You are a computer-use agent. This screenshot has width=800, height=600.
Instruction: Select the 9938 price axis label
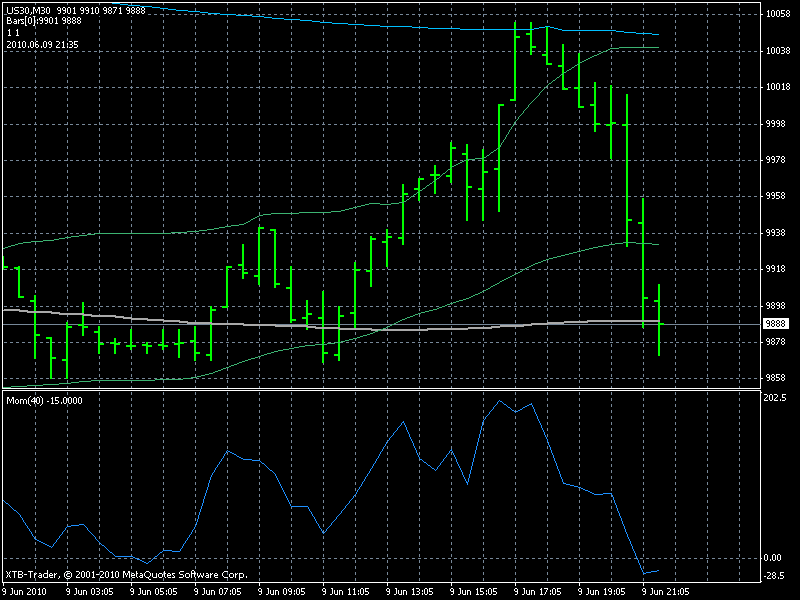[776, 233]
